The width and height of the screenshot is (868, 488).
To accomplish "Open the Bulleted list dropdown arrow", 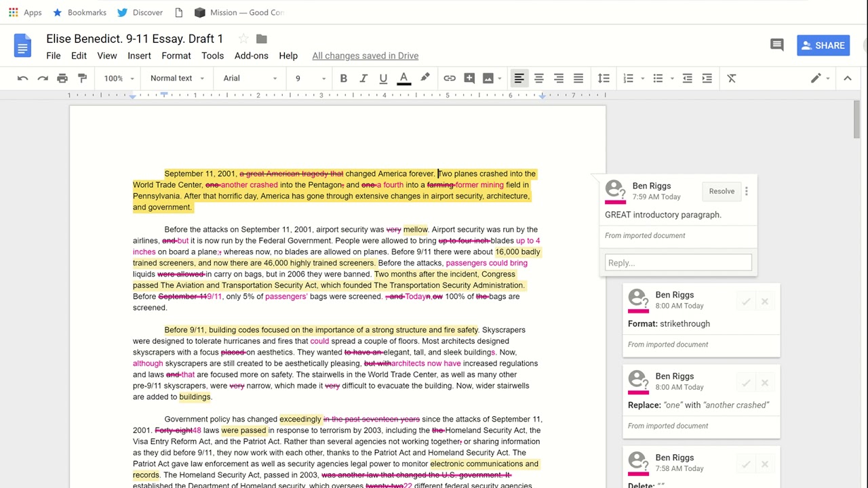I will click(672, 79).
